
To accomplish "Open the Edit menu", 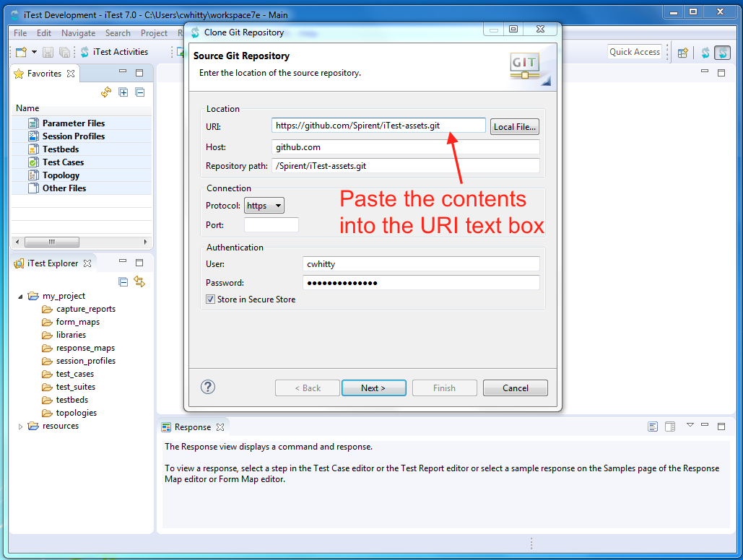I will pos(44,33).
